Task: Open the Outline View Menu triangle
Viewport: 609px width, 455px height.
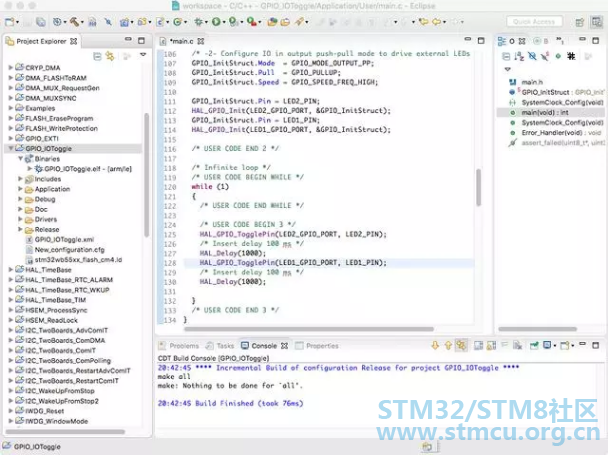Action: pos(507,69)
